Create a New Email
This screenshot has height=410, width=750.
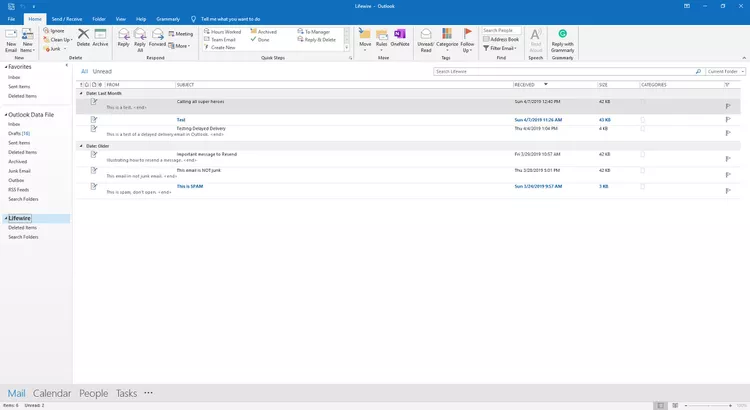(11, 40)
